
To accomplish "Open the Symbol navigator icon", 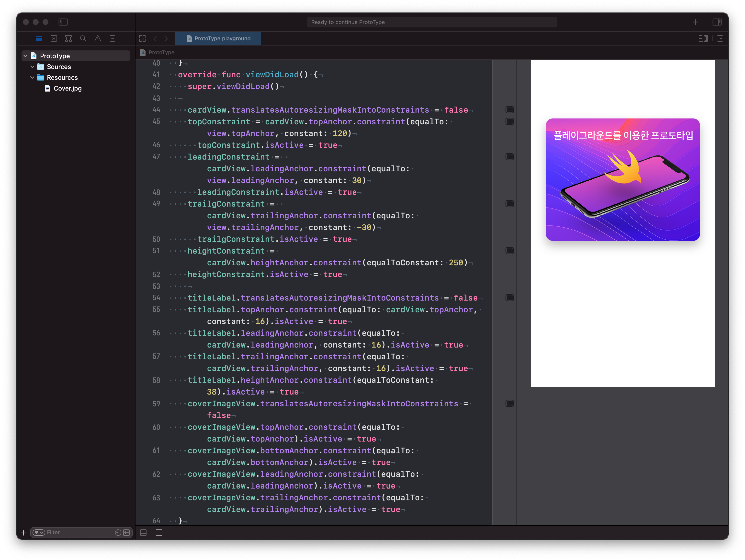I will point(68,38).
